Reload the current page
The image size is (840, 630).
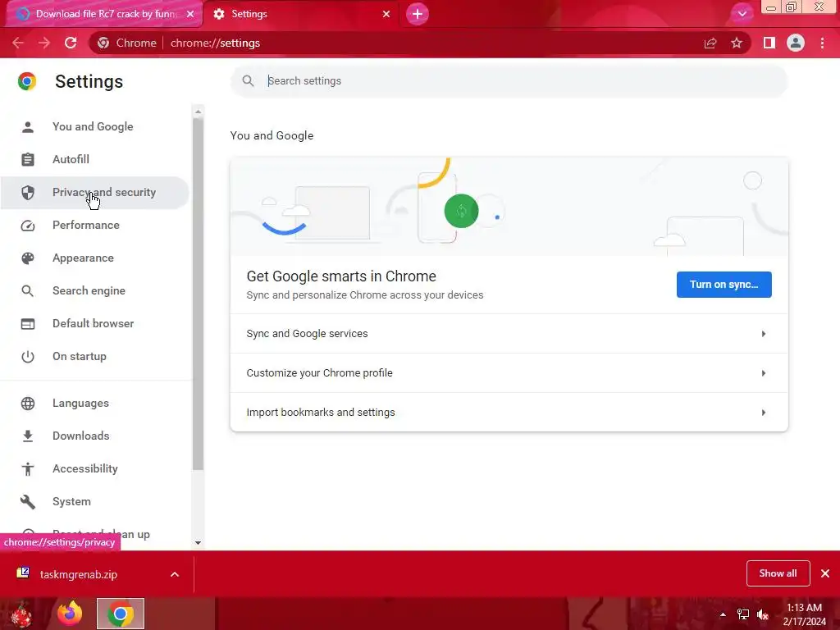pyautogui.click(x=71, y=43)
